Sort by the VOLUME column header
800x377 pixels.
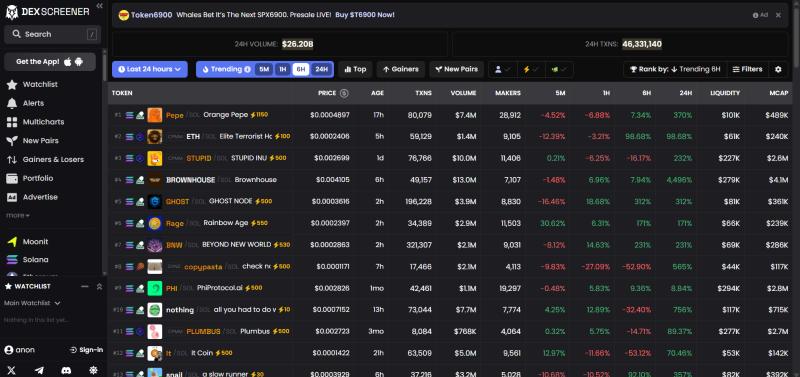tap(463, 93)
